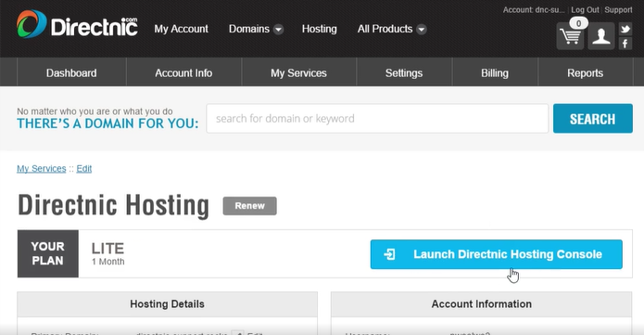Viewport: 644px width, 335px height.
Task: Open the Facebook icon link
Action: [x=625, y=44]
